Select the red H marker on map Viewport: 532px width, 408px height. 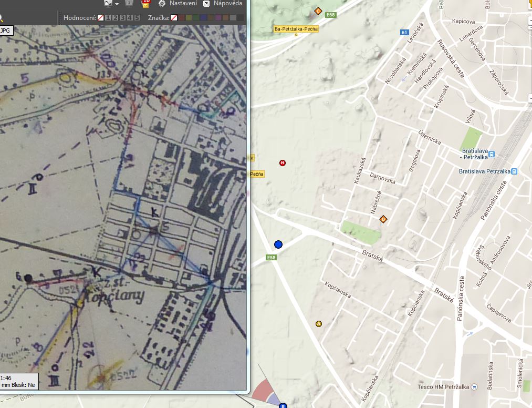coord(283,163)
